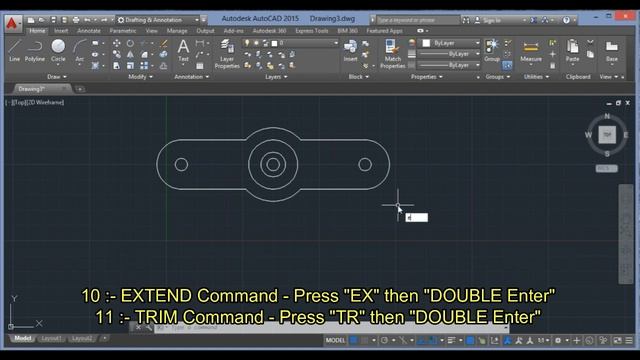Open Layer Properties manager
Screen dimensions: 640x360
[227, 54]
